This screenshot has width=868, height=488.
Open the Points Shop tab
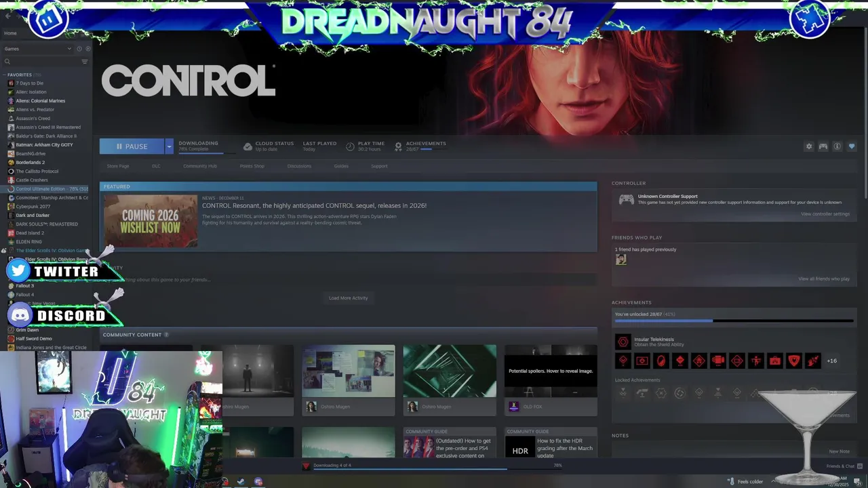click(x=252, y=166)
